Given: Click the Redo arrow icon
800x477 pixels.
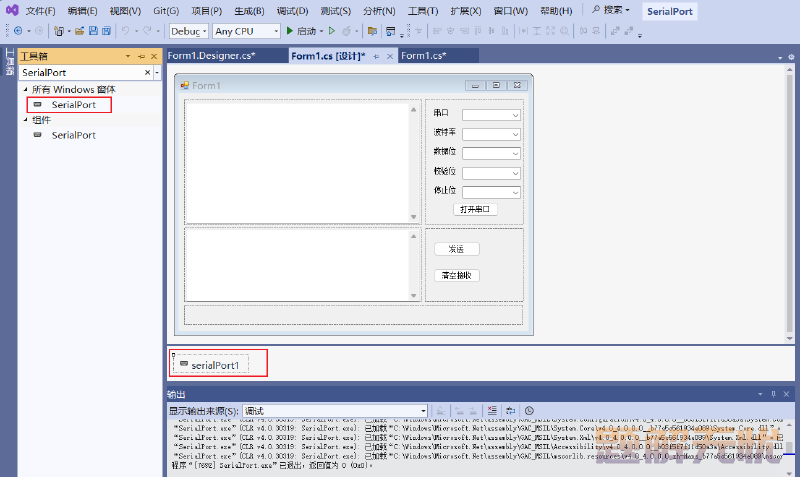Looking at the screenshot, I should click(147, 31).
